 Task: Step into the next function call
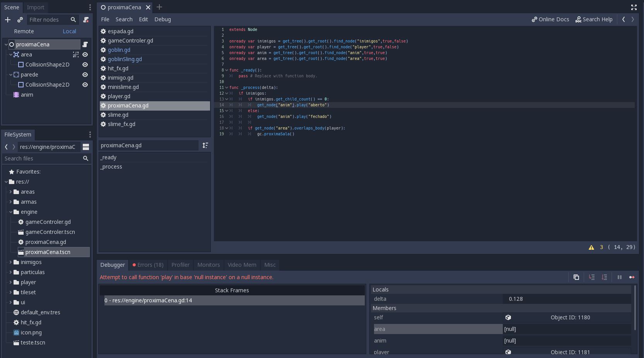[x=591, y=277]
